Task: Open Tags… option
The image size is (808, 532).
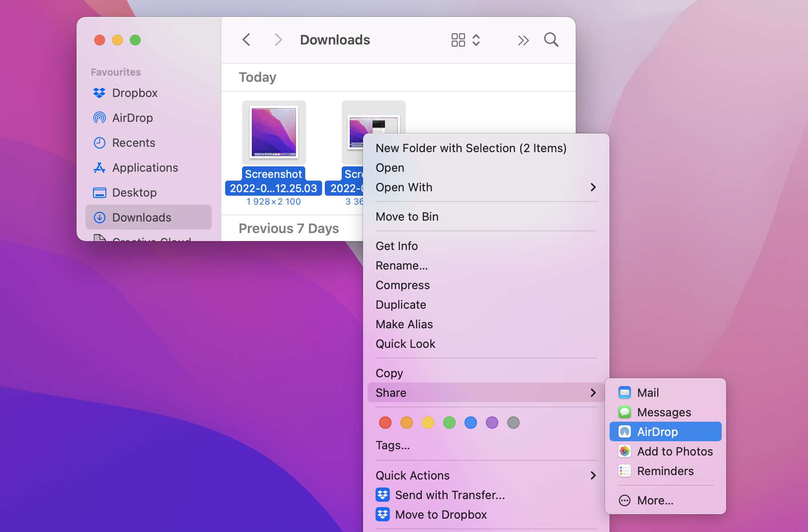Action: pyautogui.click(x=486, y=445)
